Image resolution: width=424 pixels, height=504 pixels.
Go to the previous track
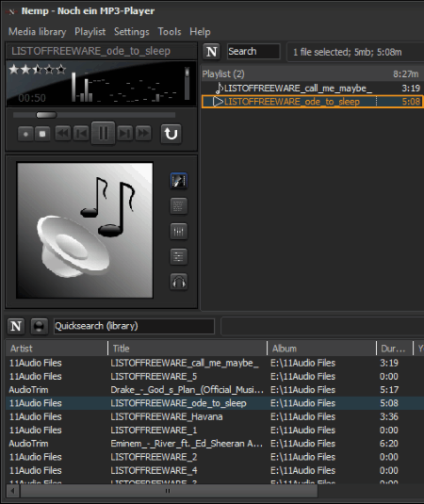81,133
